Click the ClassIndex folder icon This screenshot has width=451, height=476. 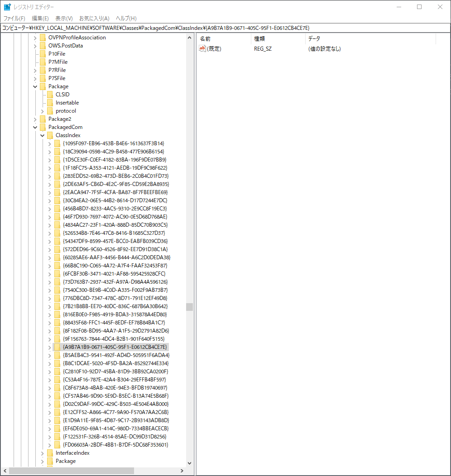[x=50, y=135]
